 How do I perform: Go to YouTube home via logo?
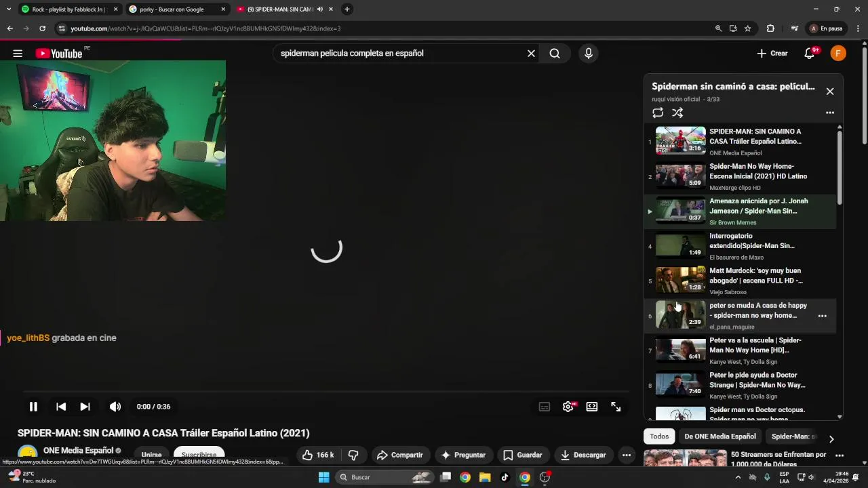click(59, 54)
